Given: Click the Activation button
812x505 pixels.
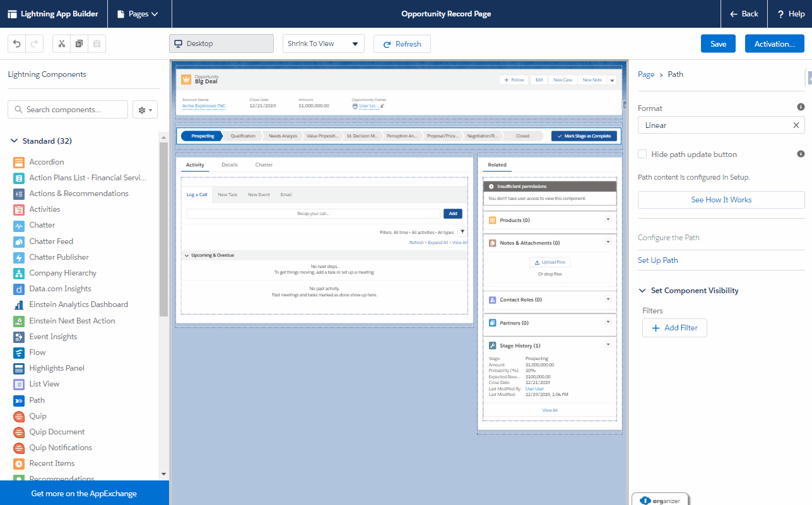Looking at the screenshot, I should [775, 44].
